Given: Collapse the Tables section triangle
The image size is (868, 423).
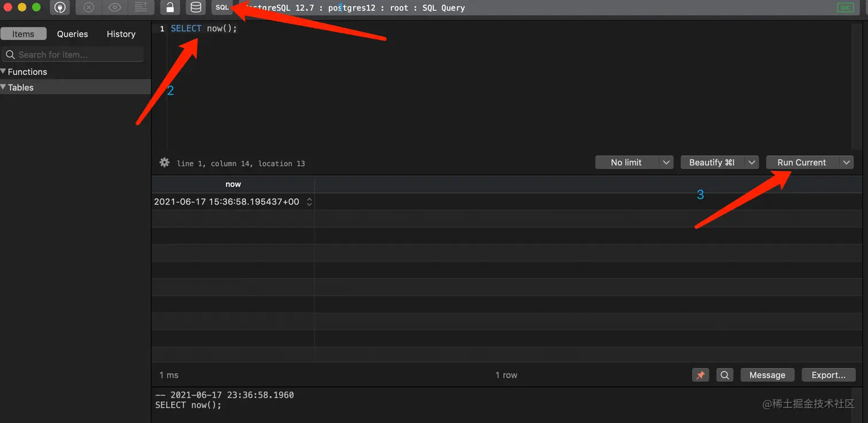Looking at the screenshot, I should 3,87.
